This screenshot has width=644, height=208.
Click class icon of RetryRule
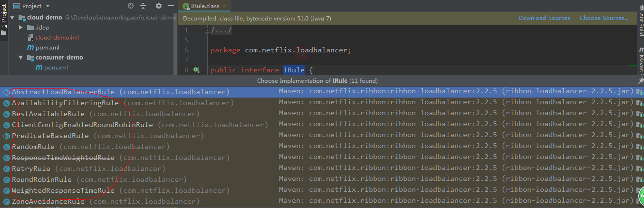(7, 168)
